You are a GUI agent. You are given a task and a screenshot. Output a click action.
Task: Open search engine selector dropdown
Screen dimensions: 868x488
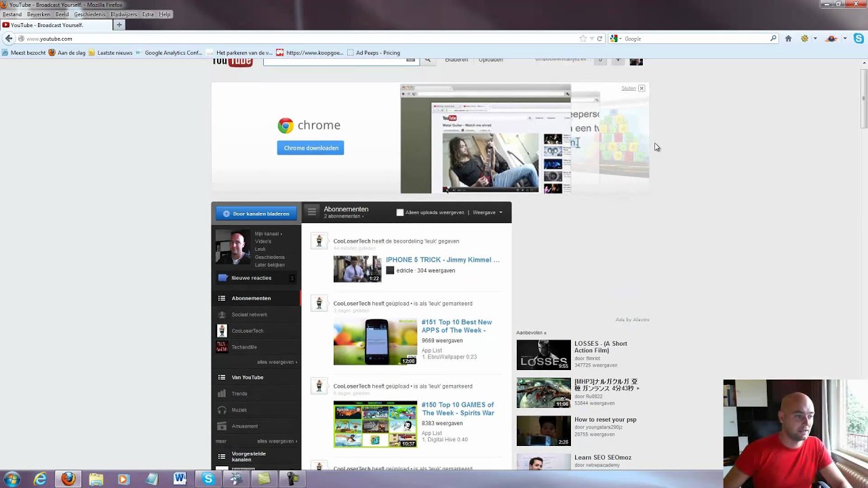click(x=616, y=39)
